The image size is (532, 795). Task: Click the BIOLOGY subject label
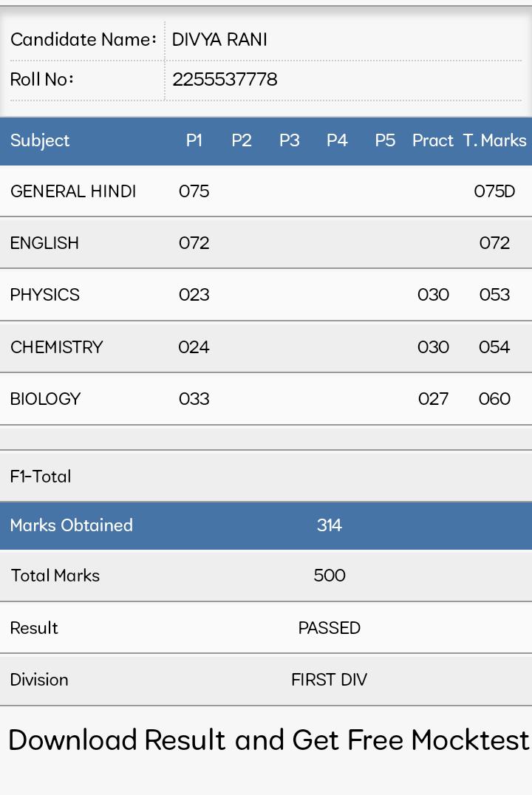(x=45, y=398)
